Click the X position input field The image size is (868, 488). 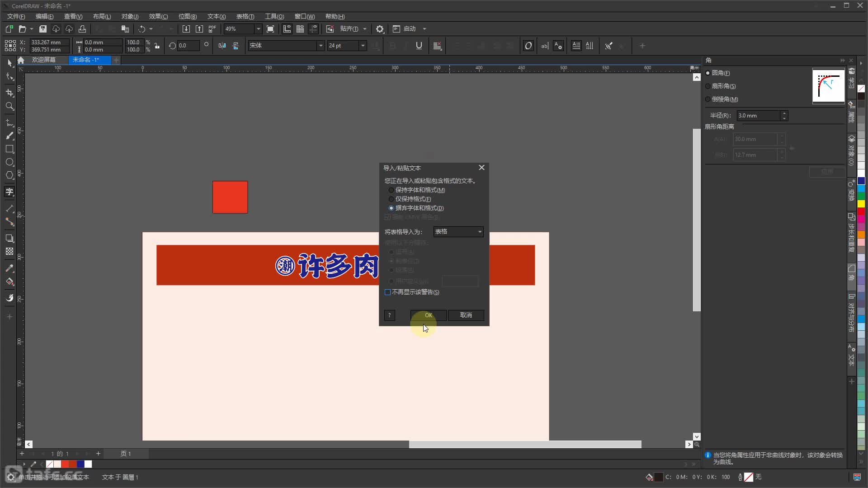pos(50,42)
